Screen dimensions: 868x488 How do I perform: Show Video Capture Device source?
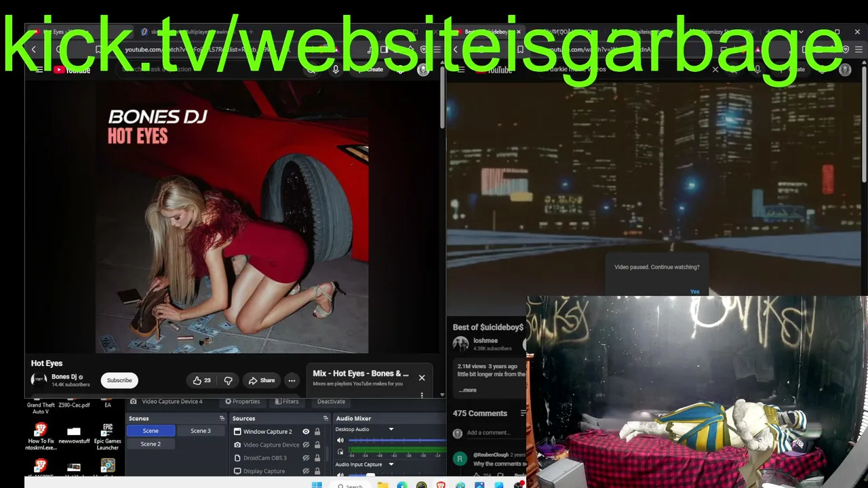click(306, 445)
